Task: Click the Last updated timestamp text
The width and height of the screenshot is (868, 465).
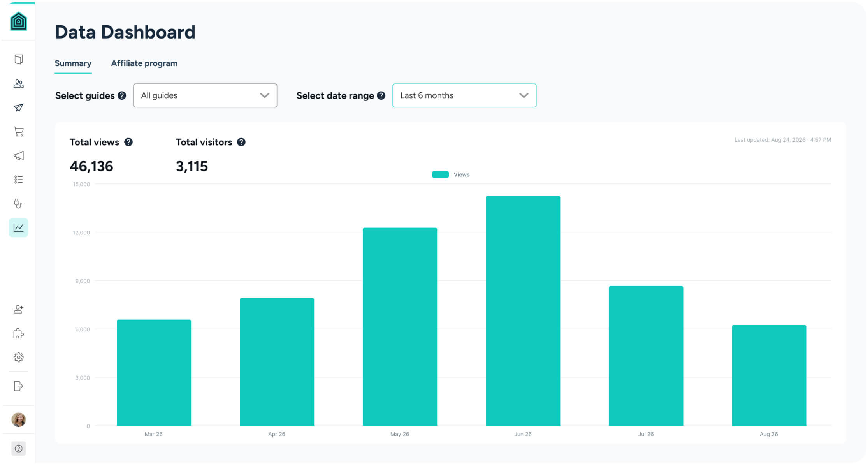Action: [x=782, y=140]
